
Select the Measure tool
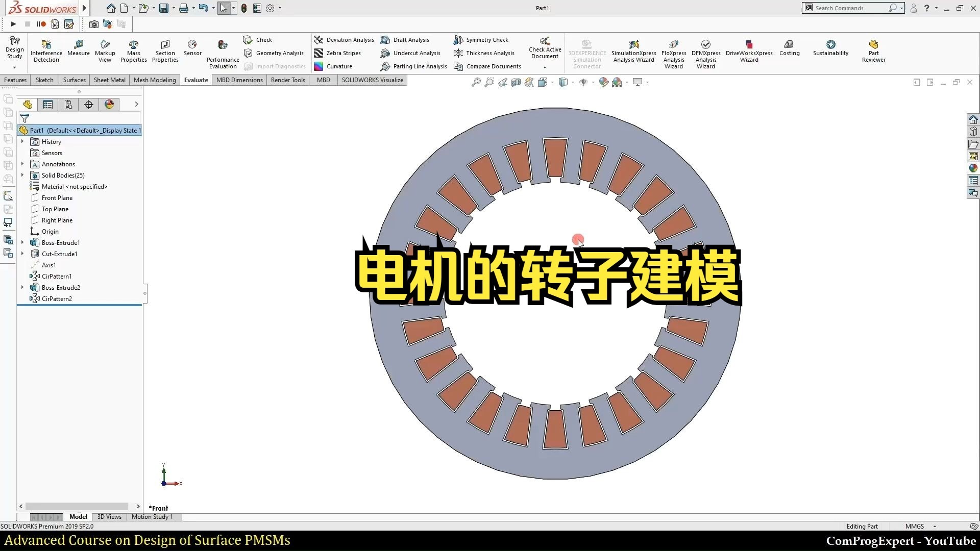click(x=79, y=49)
